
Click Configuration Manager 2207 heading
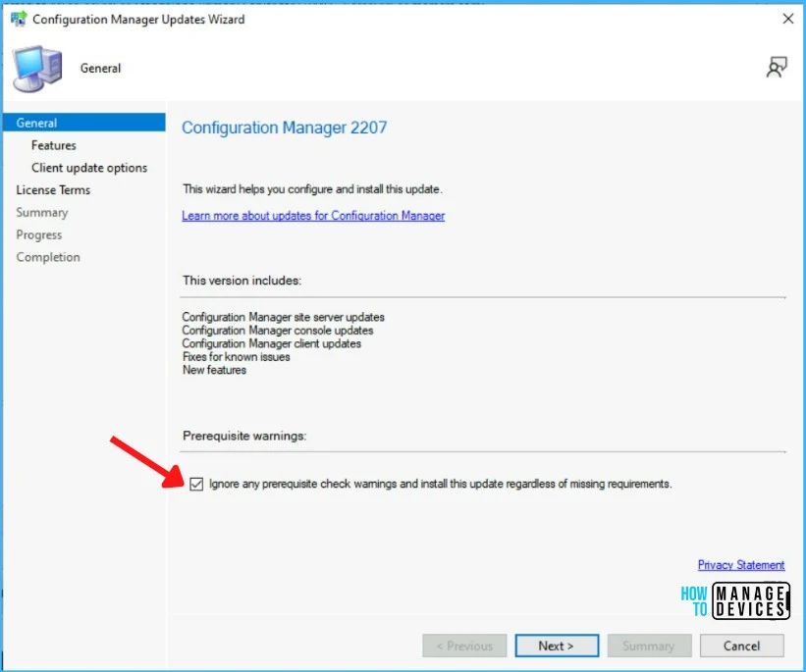click(x=285, y=128)
